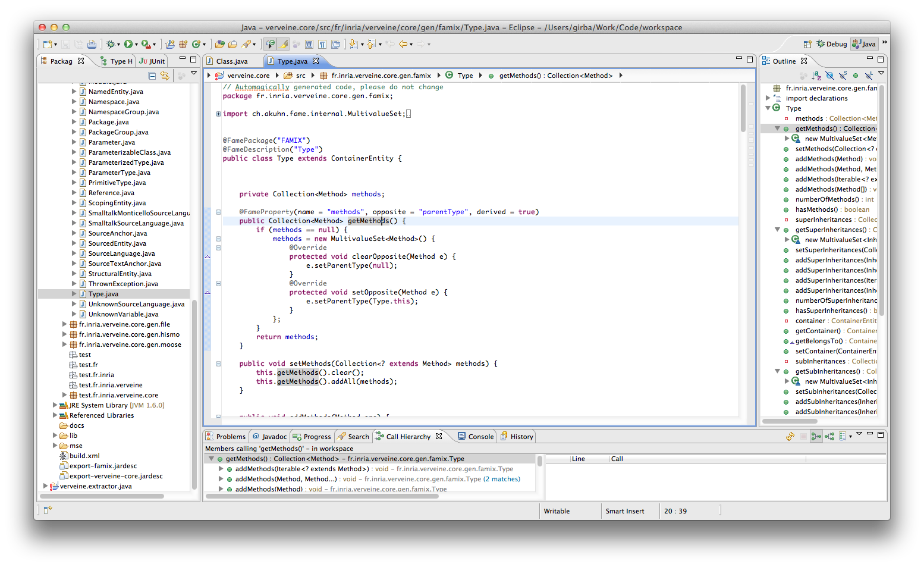Click the Back navigation arrow
The image size is (924, 567).
[x=403, y=44]
